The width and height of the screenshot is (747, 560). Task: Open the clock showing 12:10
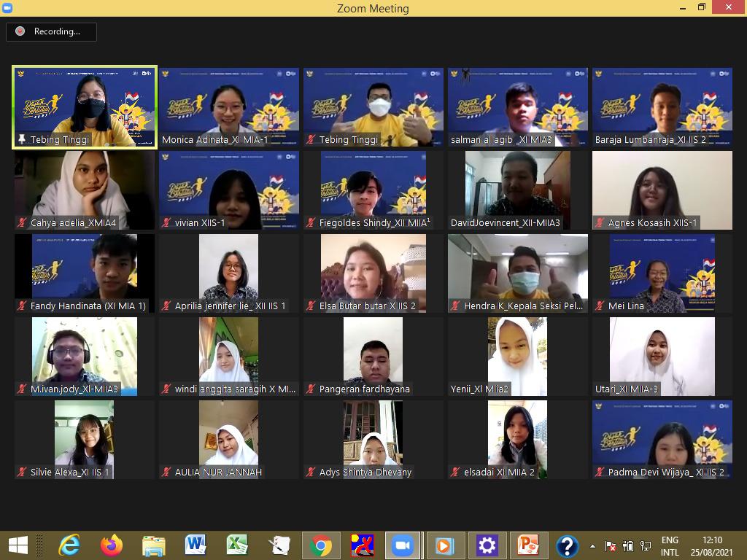point(712,545)
